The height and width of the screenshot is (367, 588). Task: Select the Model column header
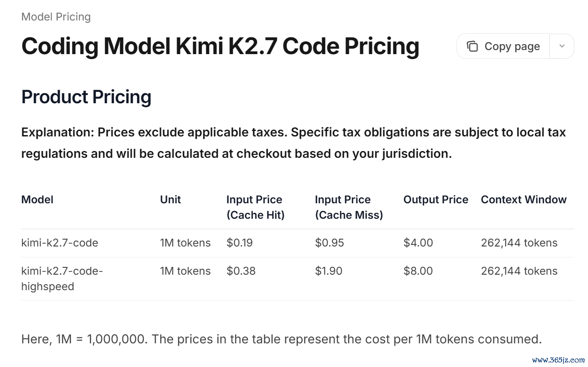37,200
